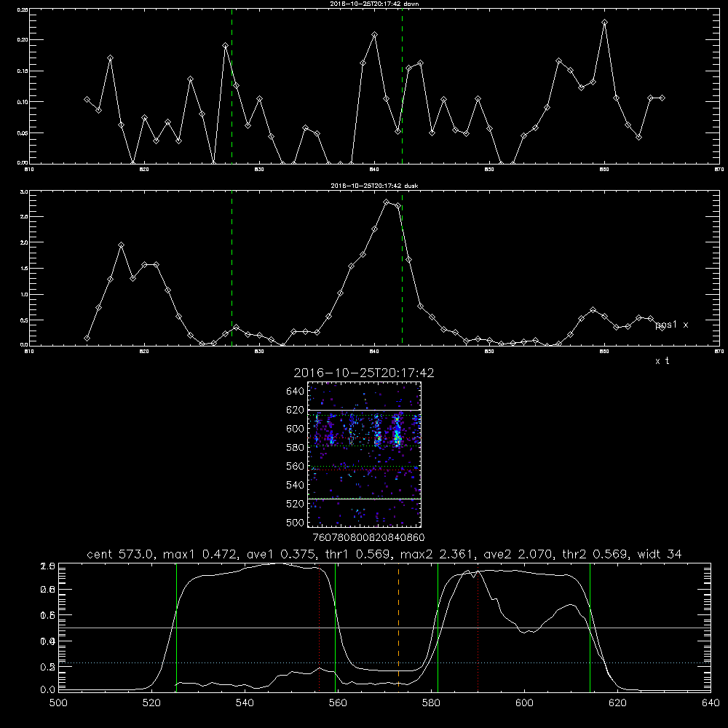
Task: Click the left green dashed line in the dawn plot
Action: point(232,86)
